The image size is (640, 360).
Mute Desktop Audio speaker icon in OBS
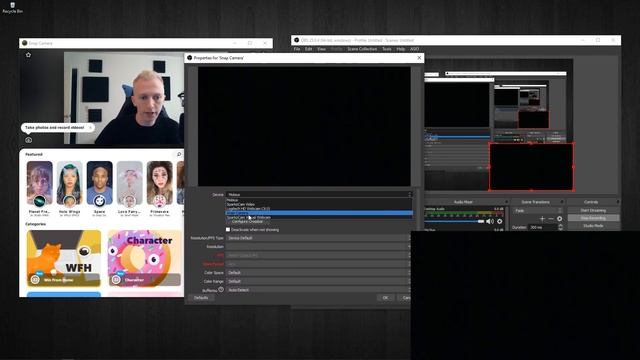click(x=490, y=221)
